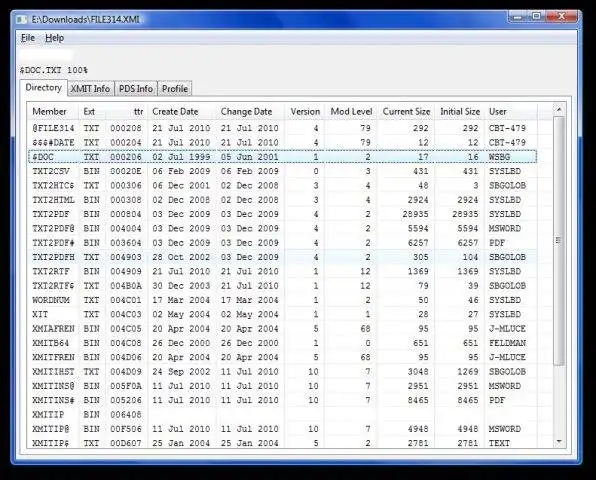The width and height of the screenshot is (596, 480).
Task: Click the scroll up arrow of the list
Action: pos(559,110)
